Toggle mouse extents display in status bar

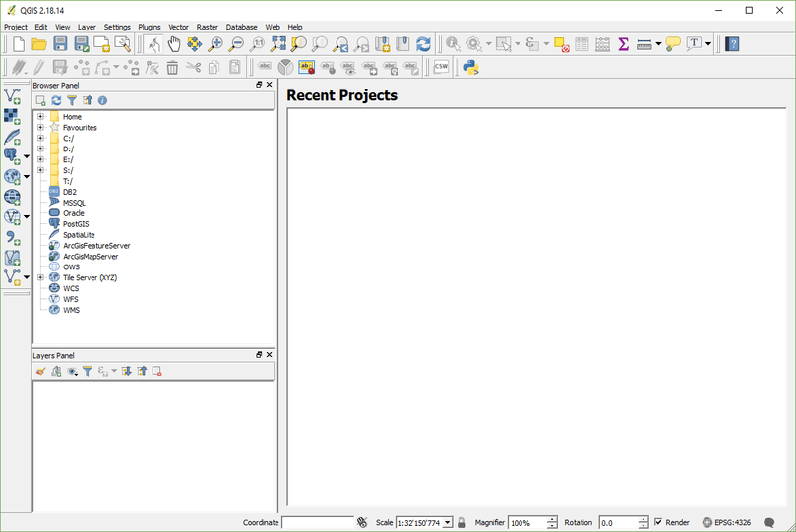pyautogui.click(x=362, y=522)
